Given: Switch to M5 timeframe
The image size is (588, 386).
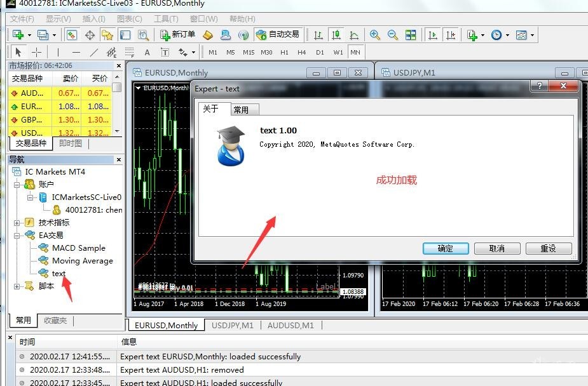Looking at the screenshot, I should (230, 52).
